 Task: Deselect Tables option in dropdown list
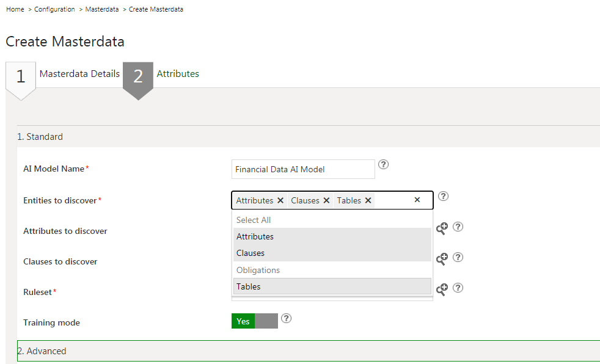249,286
